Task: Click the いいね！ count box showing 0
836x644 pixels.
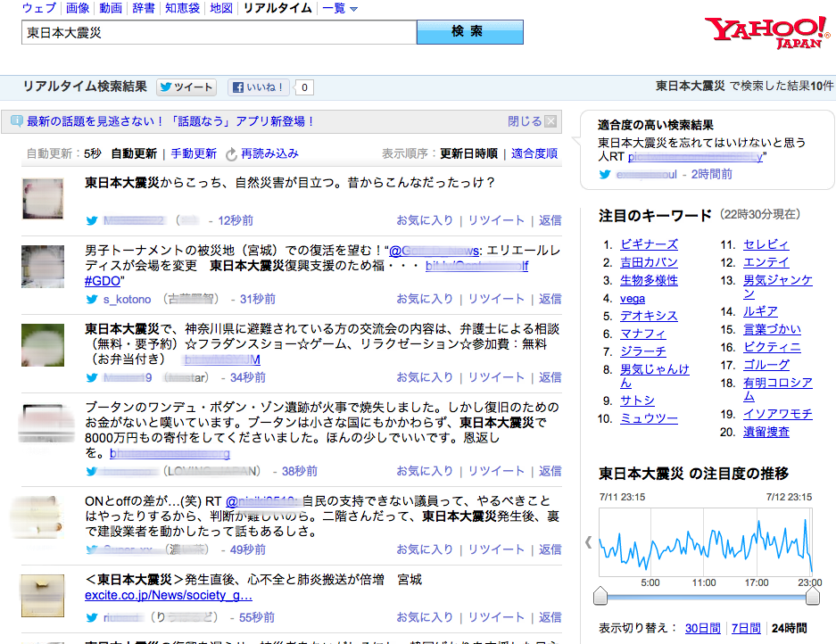Action: pyautogui.click(x=304, y=87)
